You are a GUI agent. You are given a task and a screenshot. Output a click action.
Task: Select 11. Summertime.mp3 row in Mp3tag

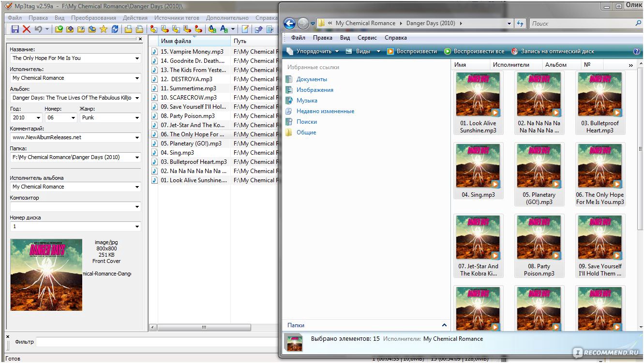click(189, 88)
